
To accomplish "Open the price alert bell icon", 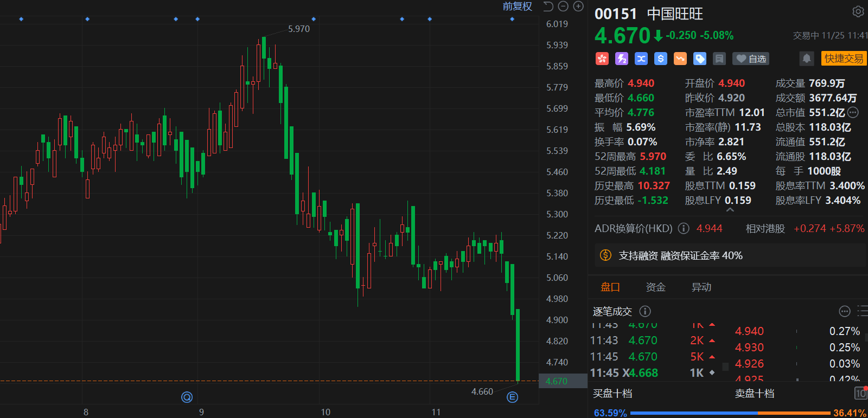I will pos(806,59).
